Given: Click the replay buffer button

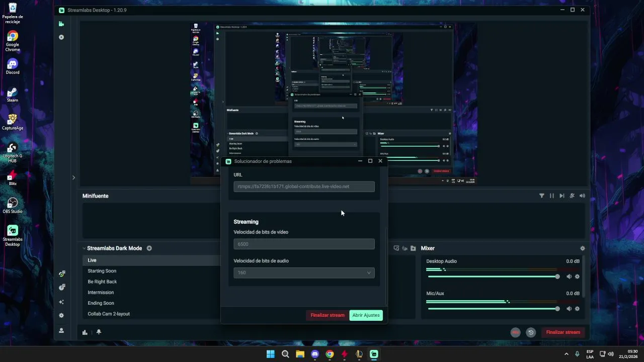Looking at the screenshot, I should click(x=531, y=332).
